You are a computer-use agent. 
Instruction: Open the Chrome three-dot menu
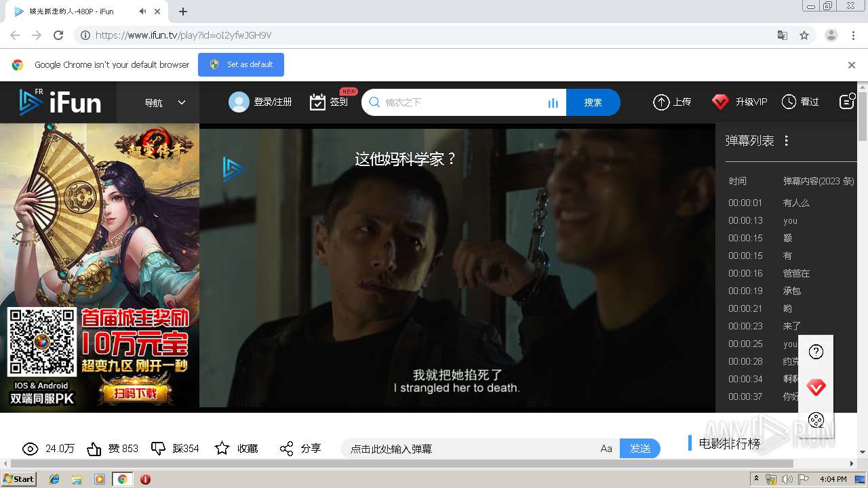(854, 35)
